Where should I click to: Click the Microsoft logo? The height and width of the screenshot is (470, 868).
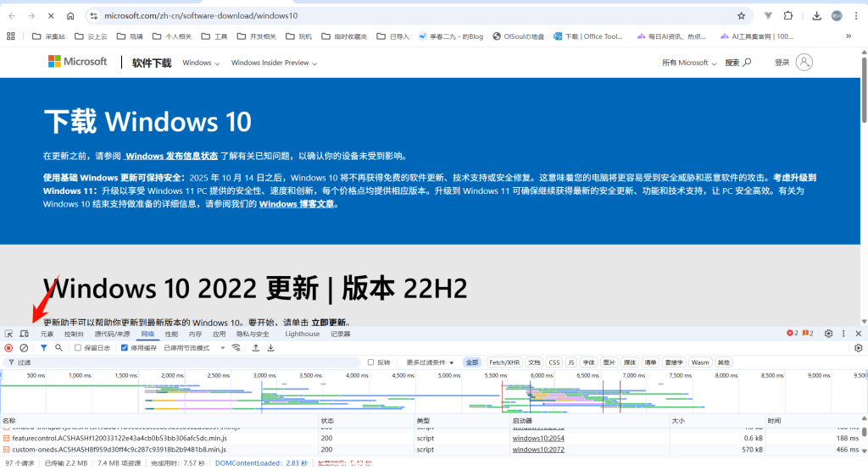click(x=77, y=62)
